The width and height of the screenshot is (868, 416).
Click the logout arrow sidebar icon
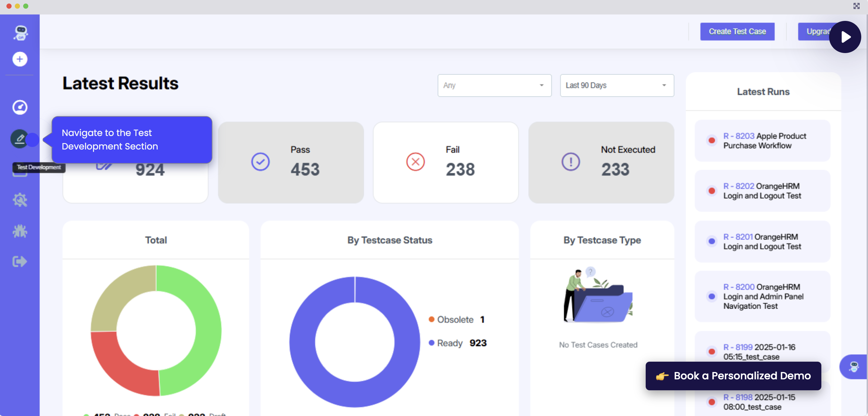(x=20, y=261)
